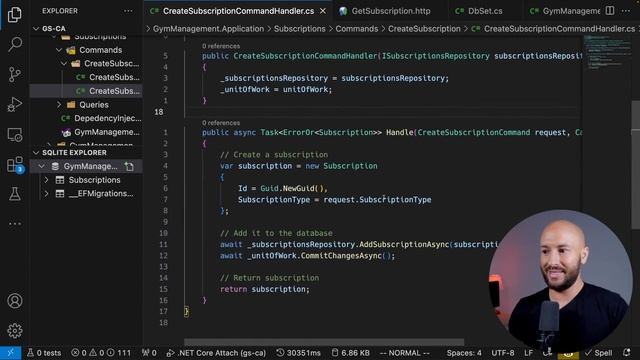Image resolution: width=640 pixels, height=360 pixels.
Task: Click the ports forwarded 0 status item
Action: (149, 353)
